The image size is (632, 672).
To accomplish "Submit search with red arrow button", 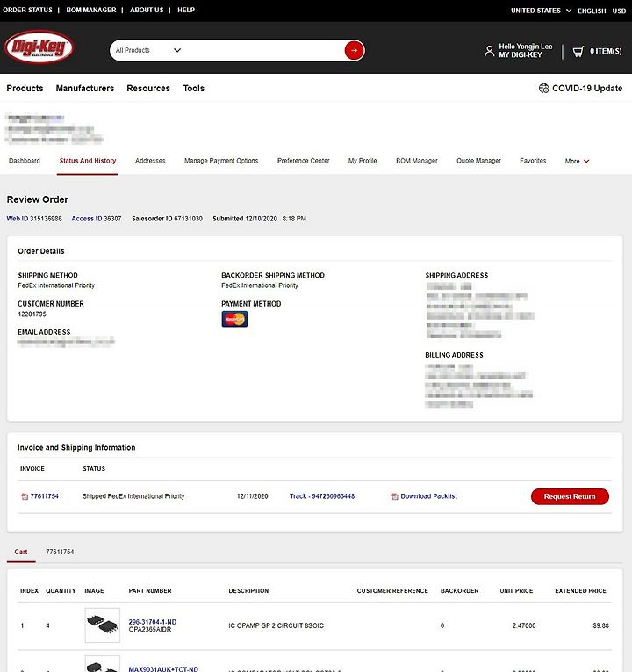I will [354, 50].
